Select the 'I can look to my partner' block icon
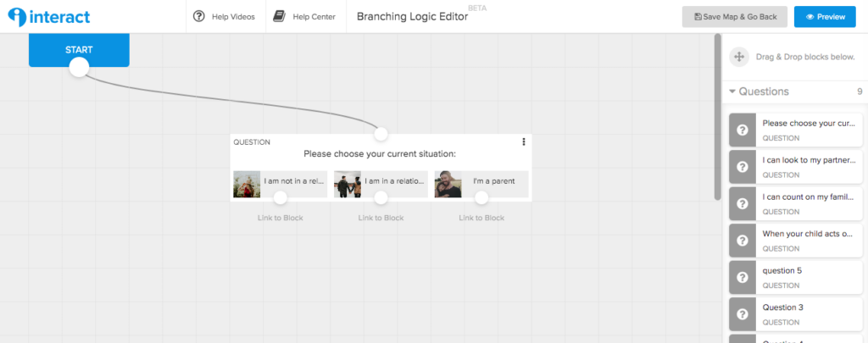 coord(743,167)
